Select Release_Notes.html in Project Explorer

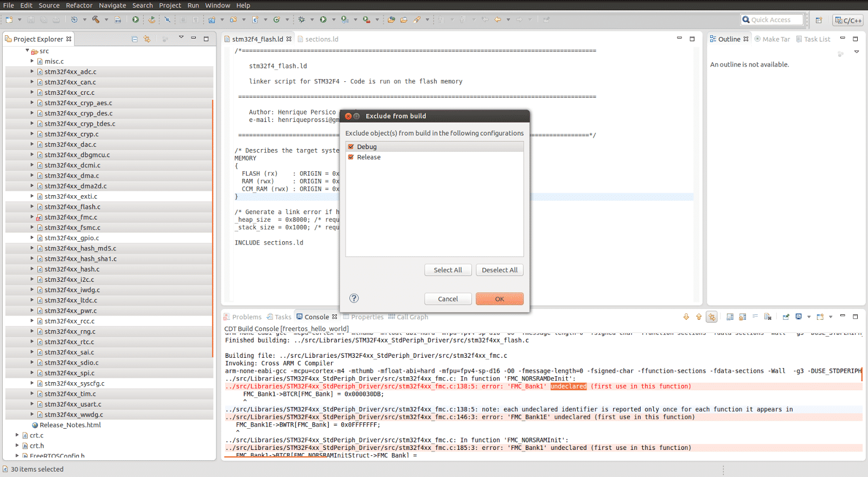70,425
